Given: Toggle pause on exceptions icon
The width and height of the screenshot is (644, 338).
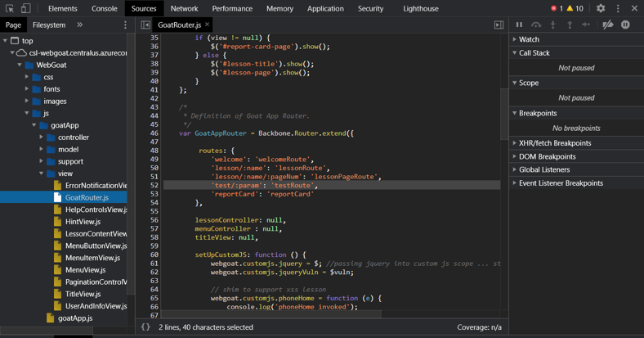Looking at the screenshot, I should coord(625,25).
